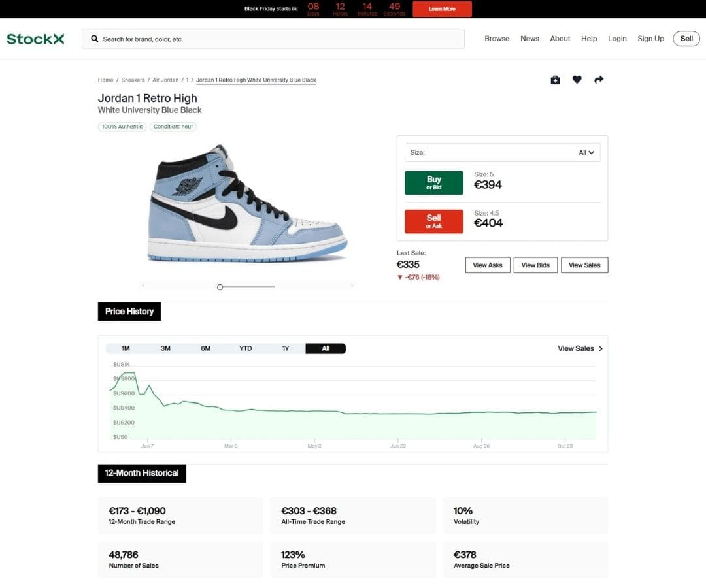Follow product with heart icon

(577, 80)
